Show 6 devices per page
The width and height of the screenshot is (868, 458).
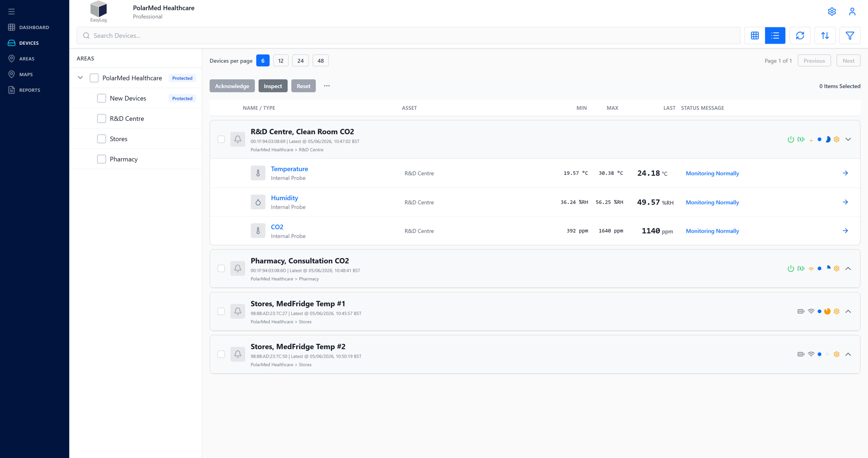point(263,61)
